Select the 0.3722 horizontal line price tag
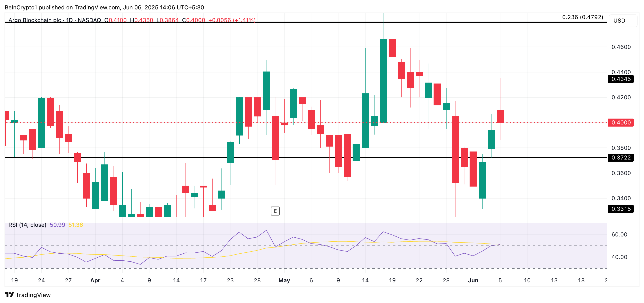644x303 pixels. [620, 157]
